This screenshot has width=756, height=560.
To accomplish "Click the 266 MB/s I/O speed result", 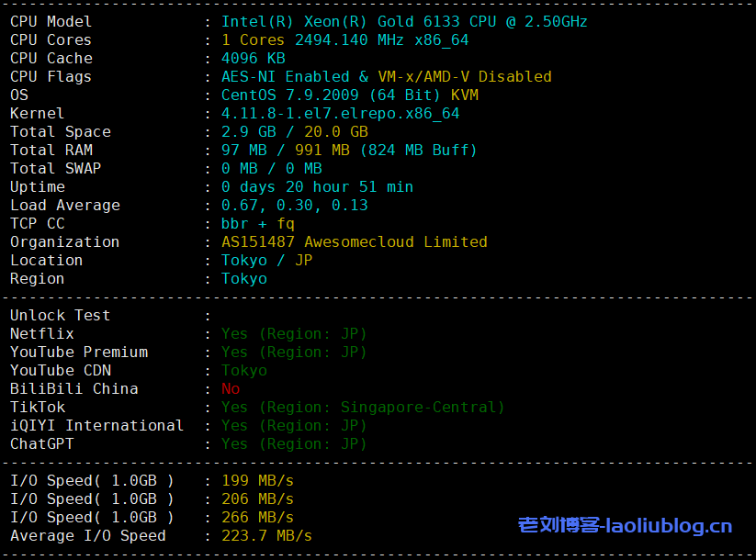I will 257,517.
